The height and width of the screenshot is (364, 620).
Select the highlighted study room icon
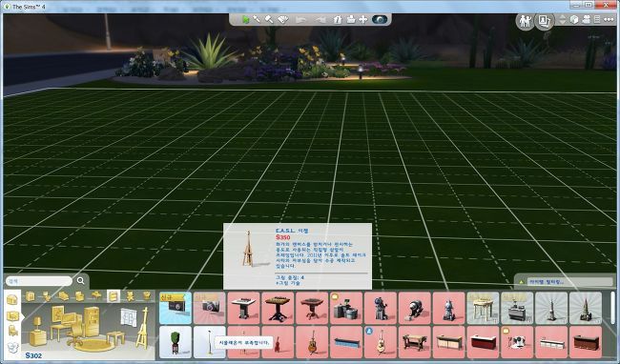(114, 296)
